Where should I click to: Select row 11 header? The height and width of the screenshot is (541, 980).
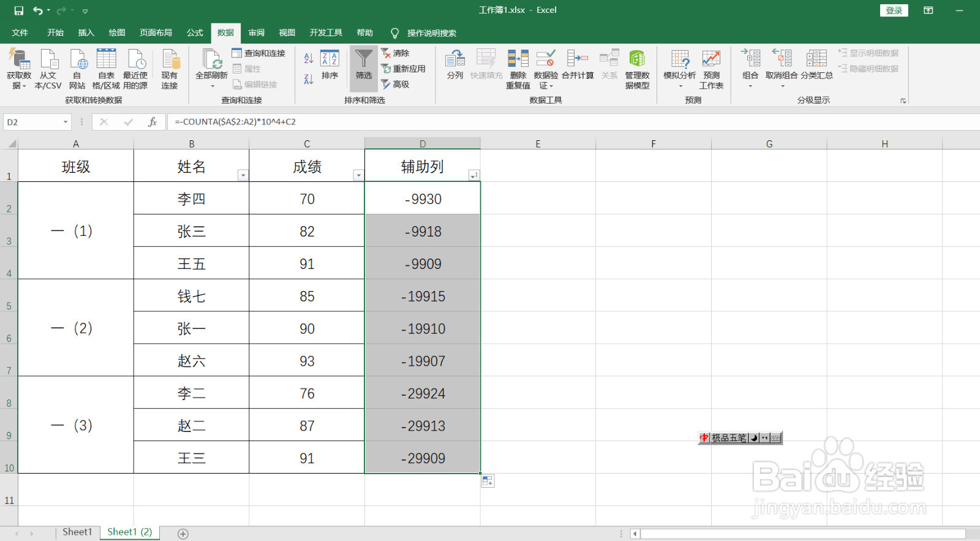point(9,490)
